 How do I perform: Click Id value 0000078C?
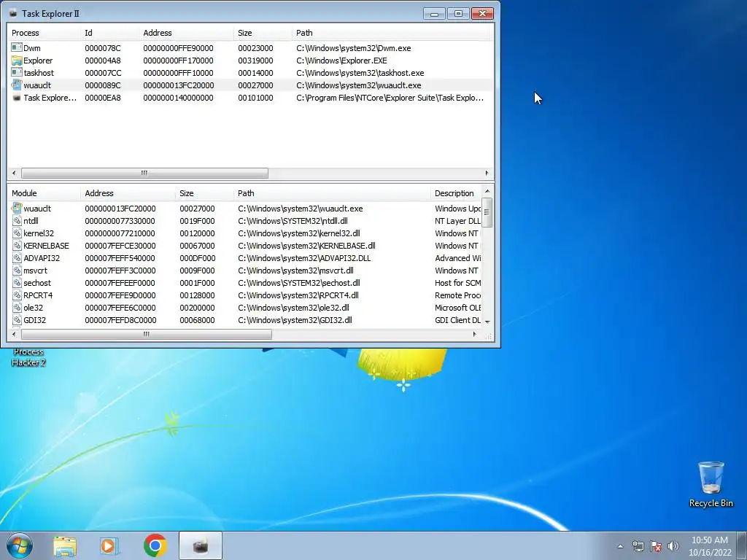pos(103,48)
